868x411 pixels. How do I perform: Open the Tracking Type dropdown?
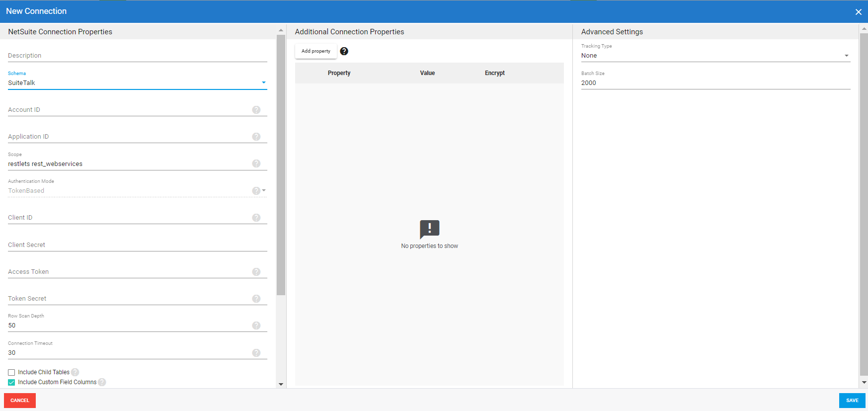click(x=715, y=56)
